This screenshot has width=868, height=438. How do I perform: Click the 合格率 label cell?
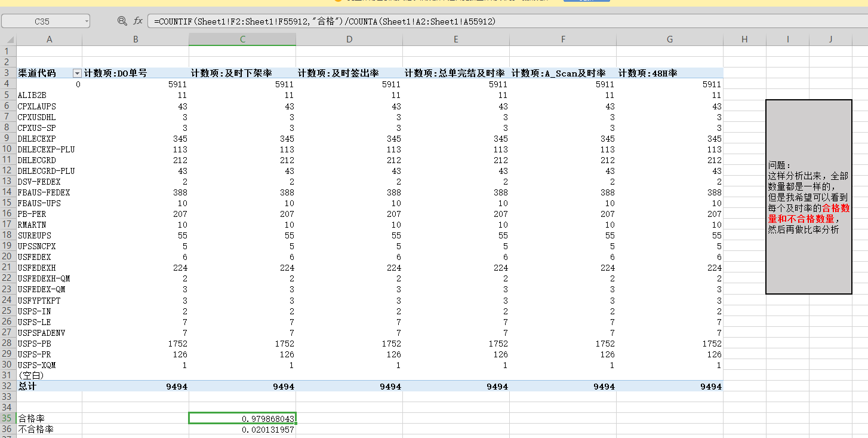49,418
